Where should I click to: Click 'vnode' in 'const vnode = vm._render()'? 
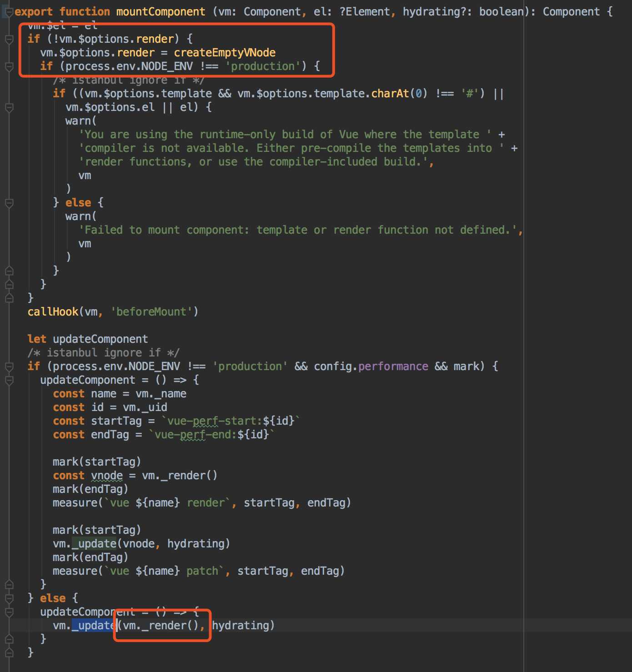pos(107,476)
